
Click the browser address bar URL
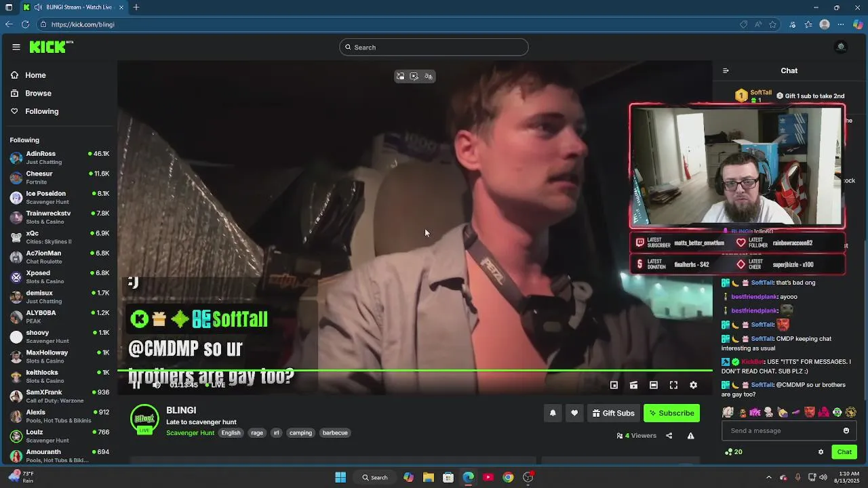(83, 24)
